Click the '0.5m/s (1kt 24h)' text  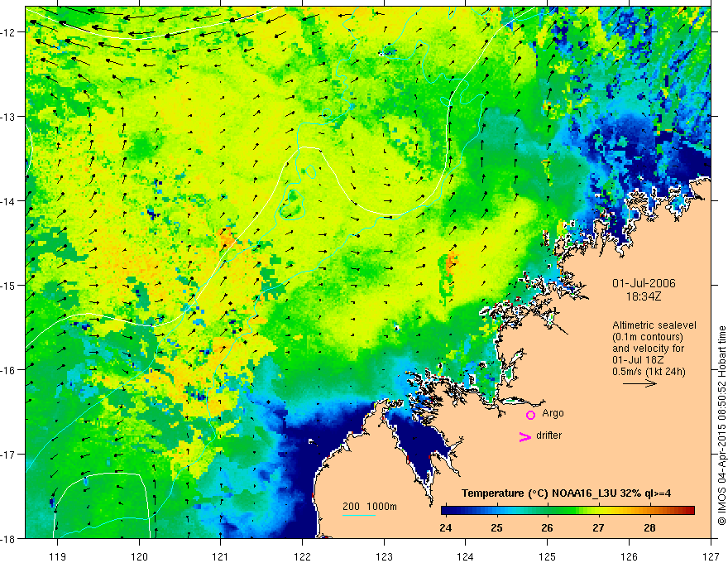tap(649, 372)
